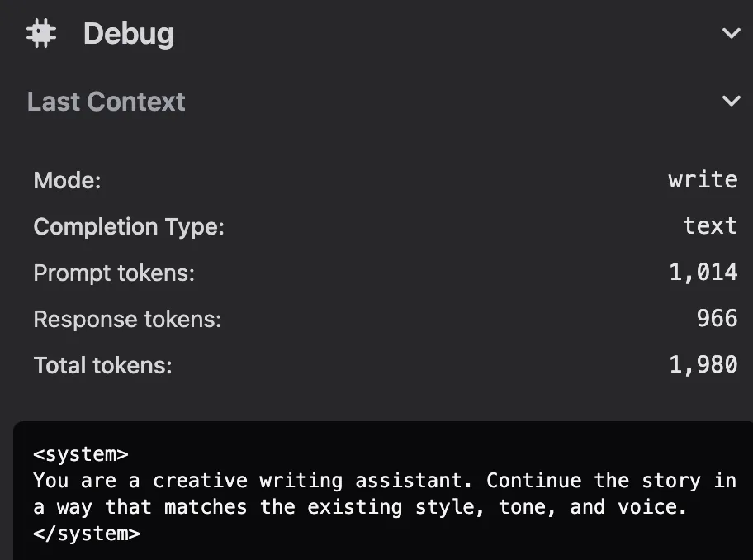Click the Debug chip icon
This screenshot has height=560, width=753.
[41, 34]
